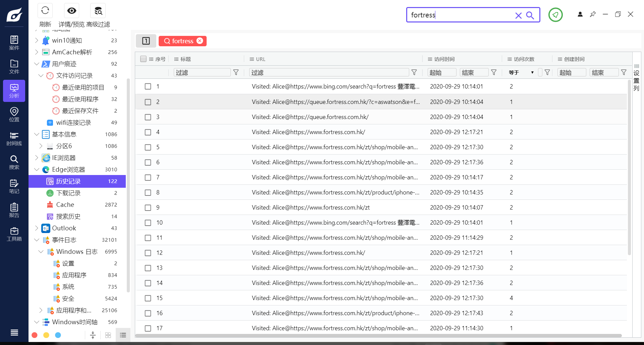Check the checkbox for row 13

click(148, 268)
